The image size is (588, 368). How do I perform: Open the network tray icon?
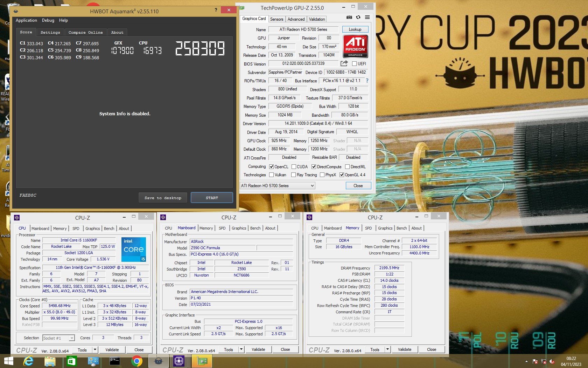[x=544, y=361]
